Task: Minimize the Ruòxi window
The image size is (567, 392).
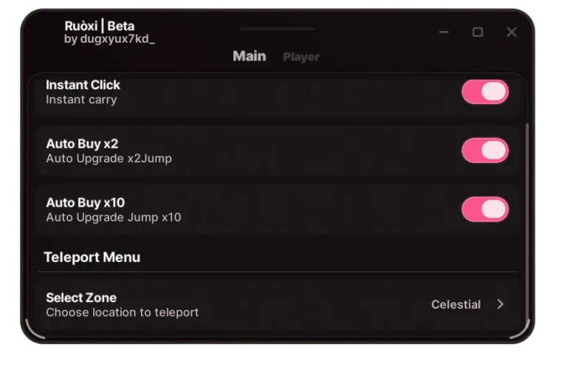Action: coord(444,32)
